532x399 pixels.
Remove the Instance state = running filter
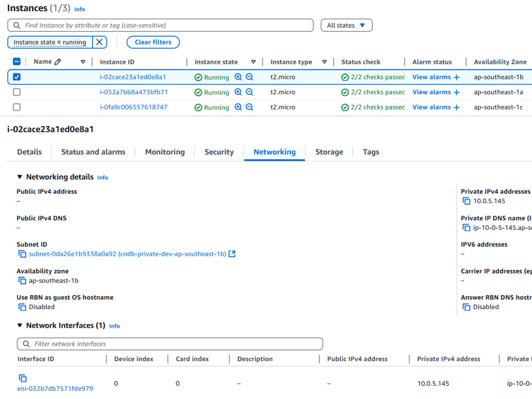[99, 42]
